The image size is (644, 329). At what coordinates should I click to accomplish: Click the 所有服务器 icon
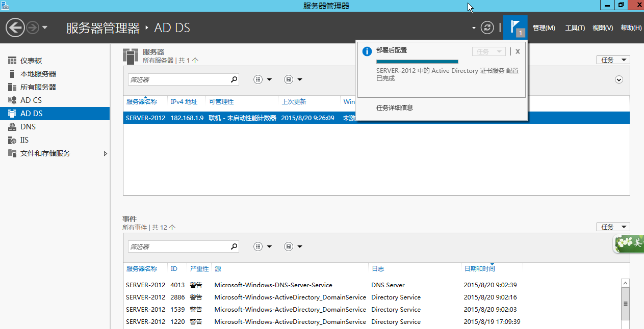pos(12,87)
